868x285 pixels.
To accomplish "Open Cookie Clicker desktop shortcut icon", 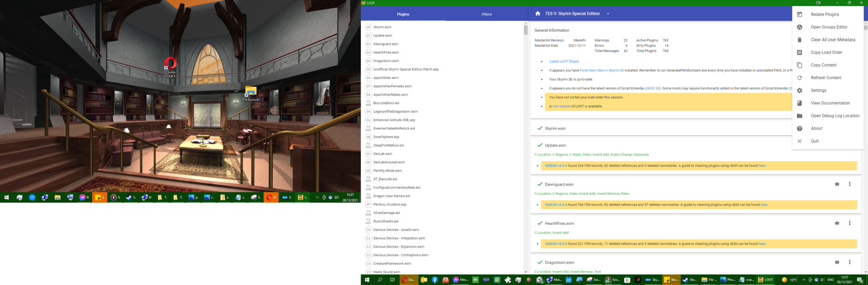I will [x=170, y=67].
